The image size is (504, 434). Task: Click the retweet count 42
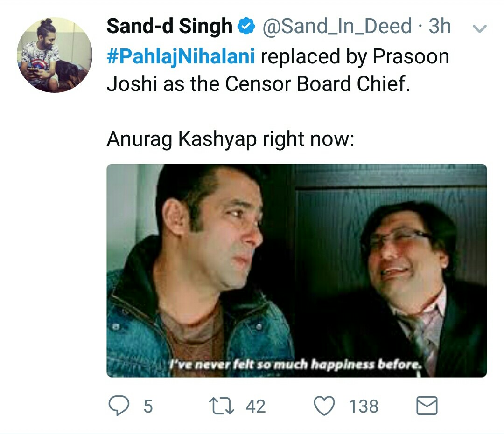point(255,406)
